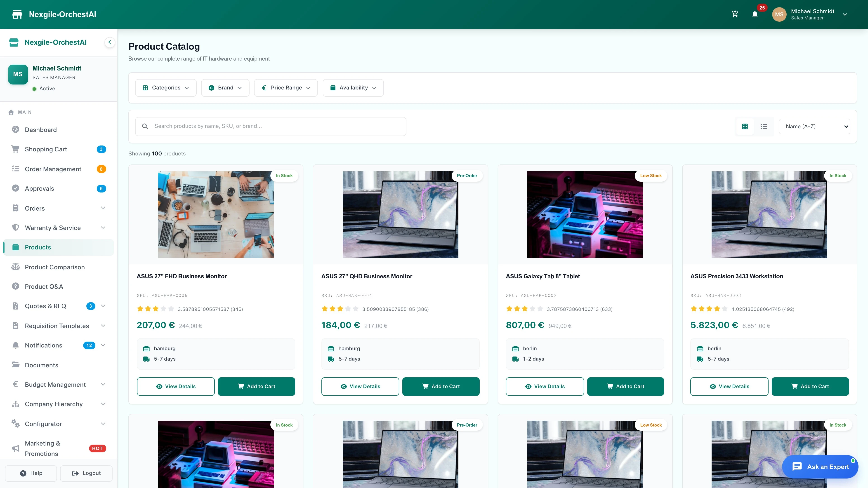The width and height of the screenshot is (868, 488).
Task: Switch to list view of products
Action: coord(764,126)
